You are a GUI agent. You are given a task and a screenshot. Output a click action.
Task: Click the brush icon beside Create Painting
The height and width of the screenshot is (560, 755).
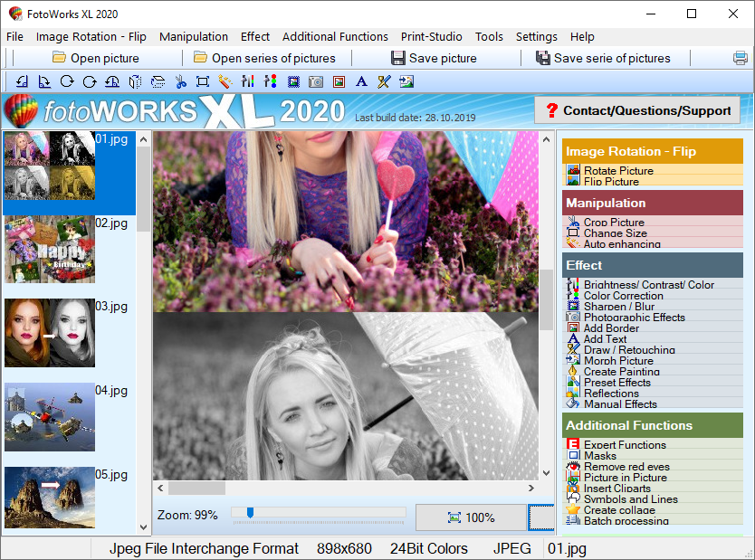(x=573, y=371)
